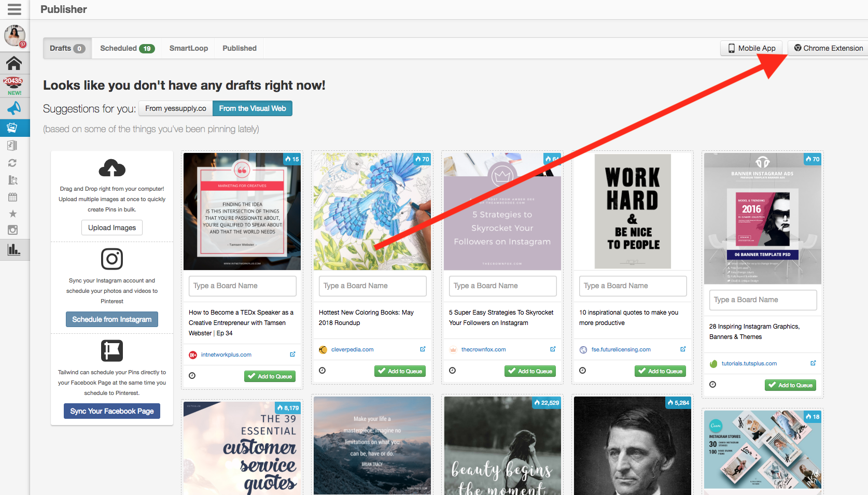Select suggestions From the Visual Web

[253, 108]
